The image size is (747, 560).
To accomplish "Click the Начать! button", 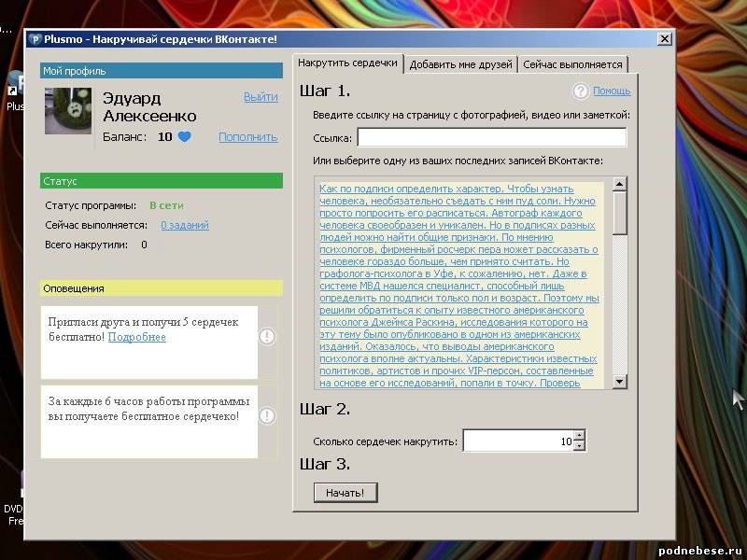I will click(345, 493).
